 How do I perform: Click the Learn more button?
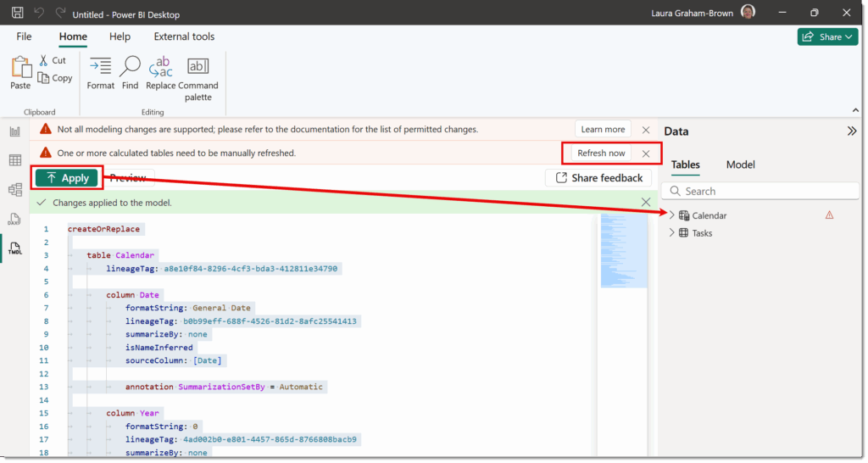tap(603, 129)
